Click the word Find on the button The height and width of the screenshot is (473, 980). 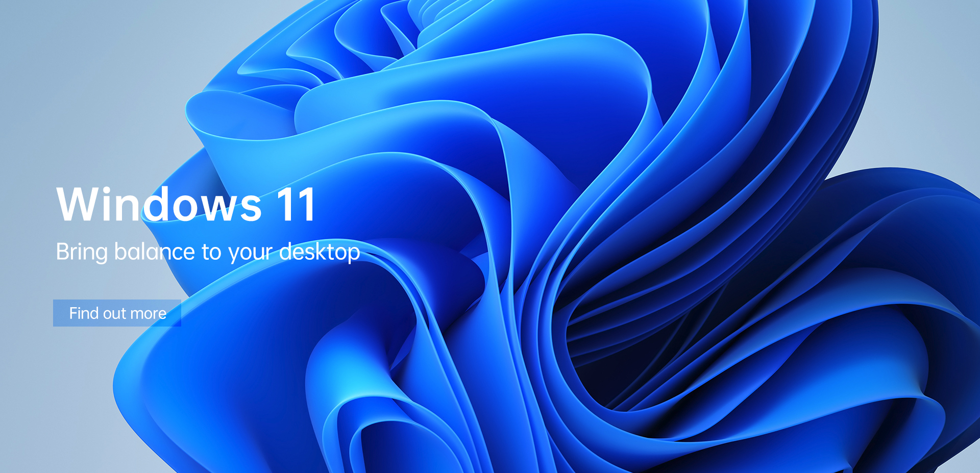point(84,313)
